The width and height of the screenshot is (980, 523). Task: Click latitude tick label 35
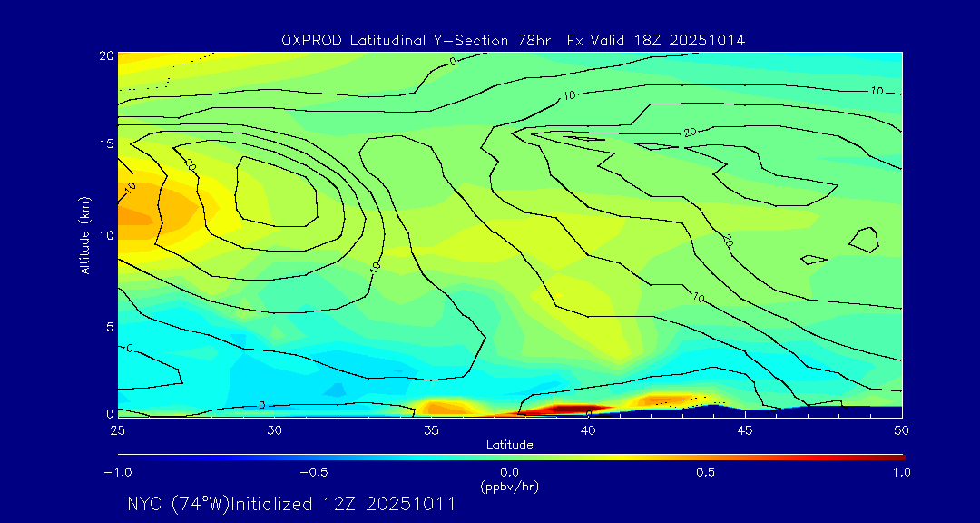coord(431,430)
